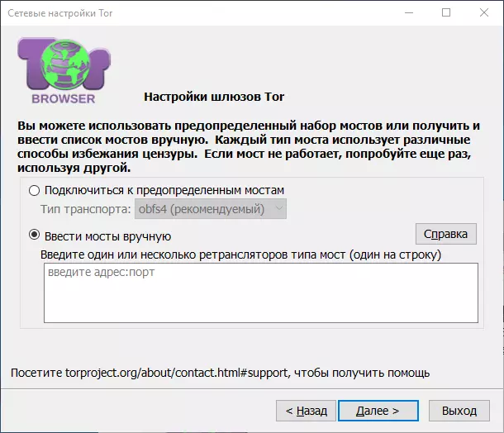This screenshot has width=504, height=433.
Task: Minimize the Tor network settings window
Action: pyautogui.click(x=407, y=12)
